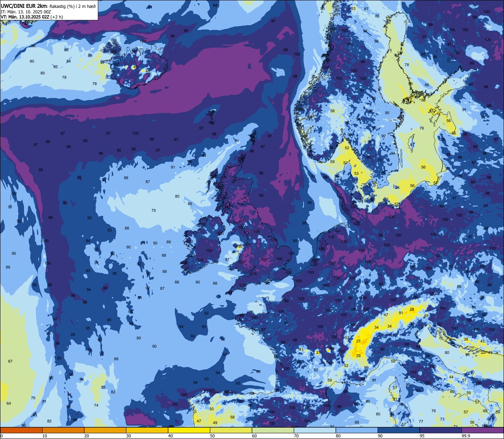Click the legend tick label 40
Image resolution: width=504 pixels, height=439 pixels.
[x=170, y=436]
